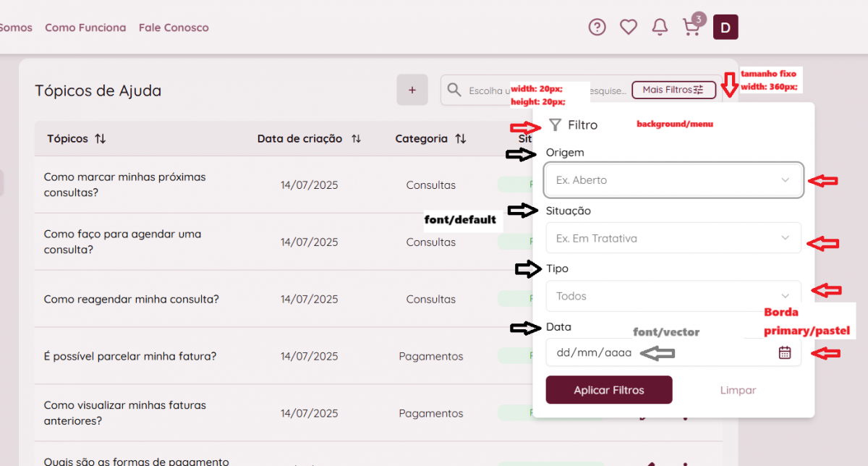Sort by Categoria column arrows

(x=461, y=139)
